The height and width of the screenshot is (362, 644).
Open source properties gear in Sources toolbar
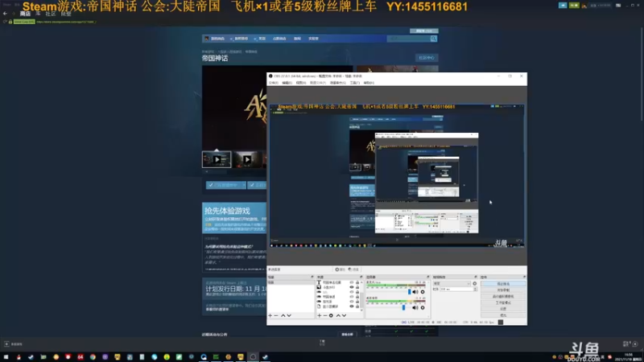[331, 315]
